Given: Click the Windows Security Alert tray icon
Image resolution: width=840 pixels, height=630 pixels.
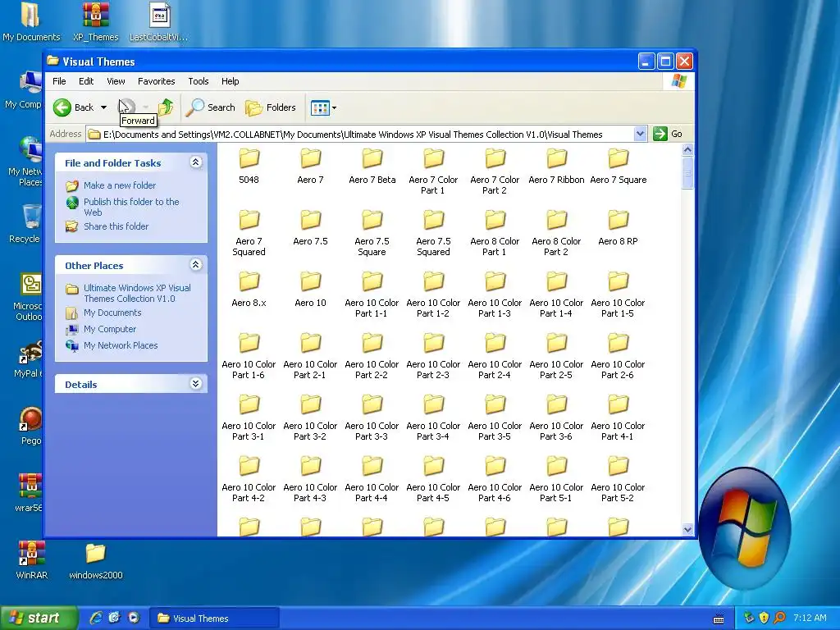Looking at the screenshot, I should click(x=765, y=618).
